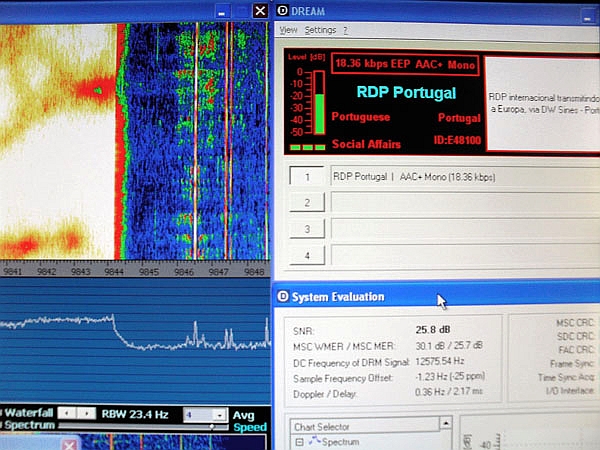
Task: Click the ID:E48100 service identifier
Action: click(x=457, y=140)
